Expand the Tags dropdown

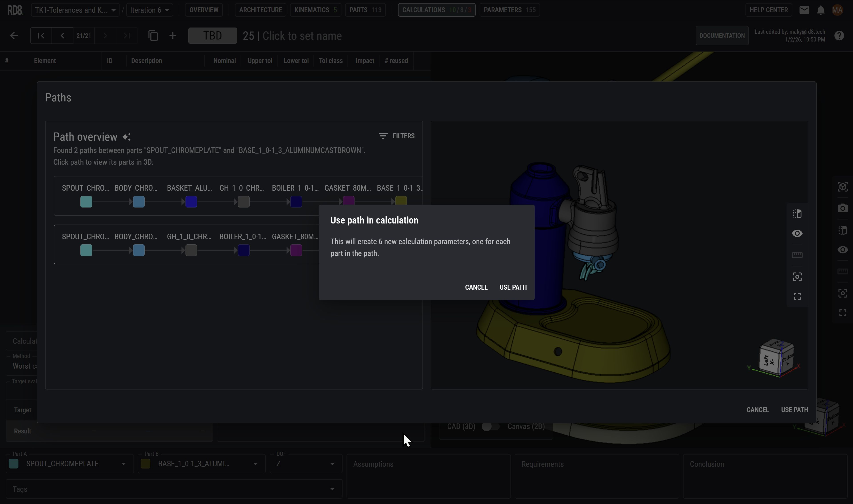(x=332, y=489)
